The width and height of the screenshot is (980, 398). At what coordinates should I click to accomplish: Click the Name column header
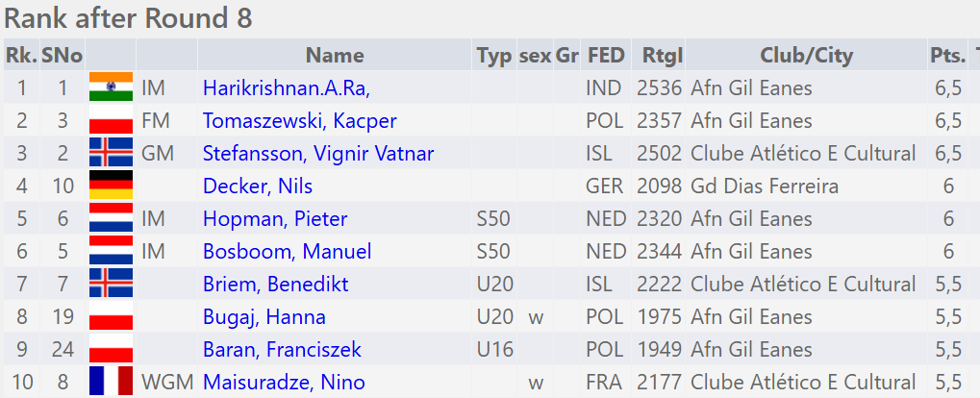point(335,56)
